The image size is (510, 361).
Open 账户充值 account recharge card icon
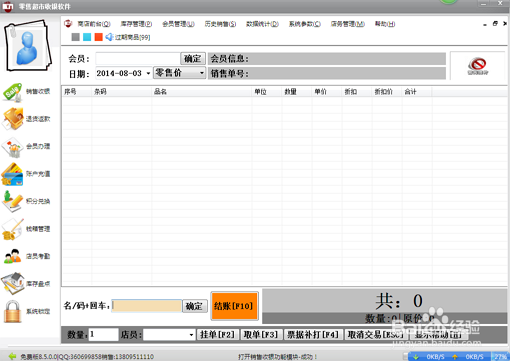point(13,174)
